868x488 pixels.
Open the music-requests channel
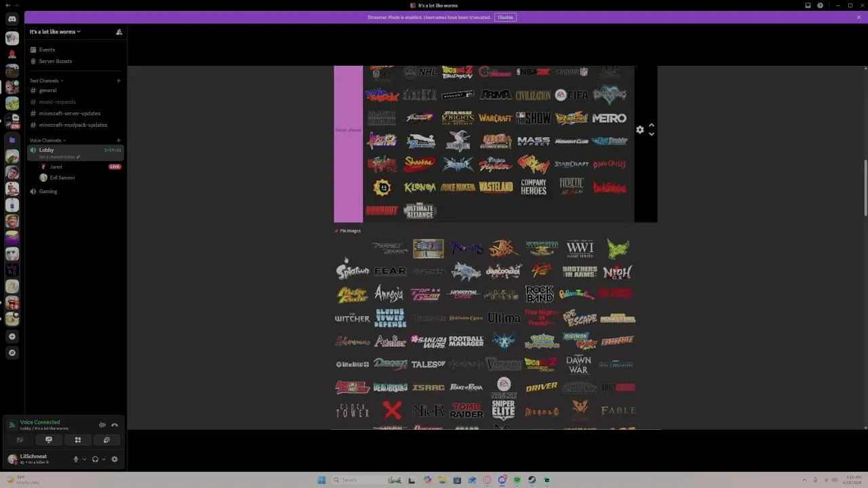[75, 102]
